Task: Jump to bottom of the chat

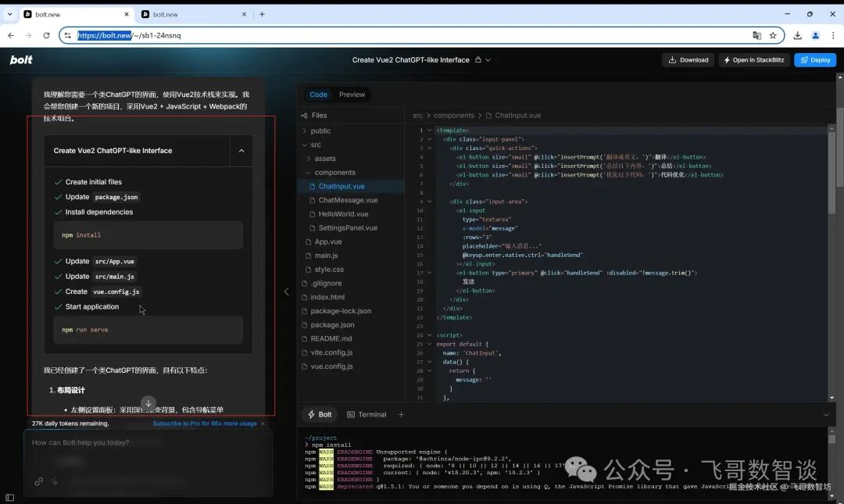Action: click(148, 402)
